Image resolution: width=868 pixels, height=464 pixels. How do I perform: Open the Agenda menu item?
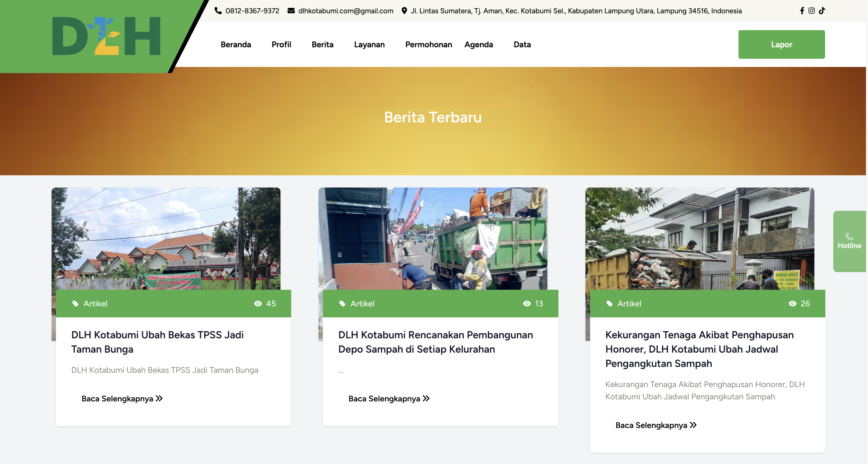479,44
